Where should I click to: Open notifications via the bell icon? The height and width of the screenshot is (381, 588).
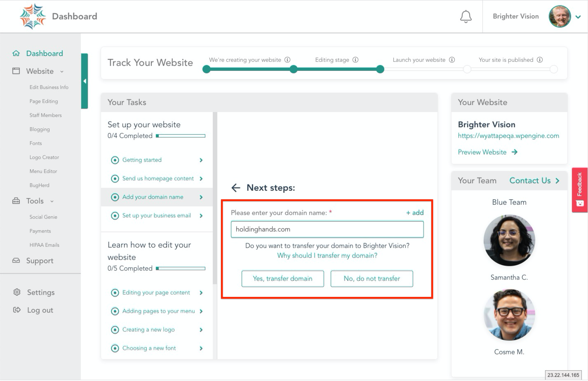click(x=466, y=16)
